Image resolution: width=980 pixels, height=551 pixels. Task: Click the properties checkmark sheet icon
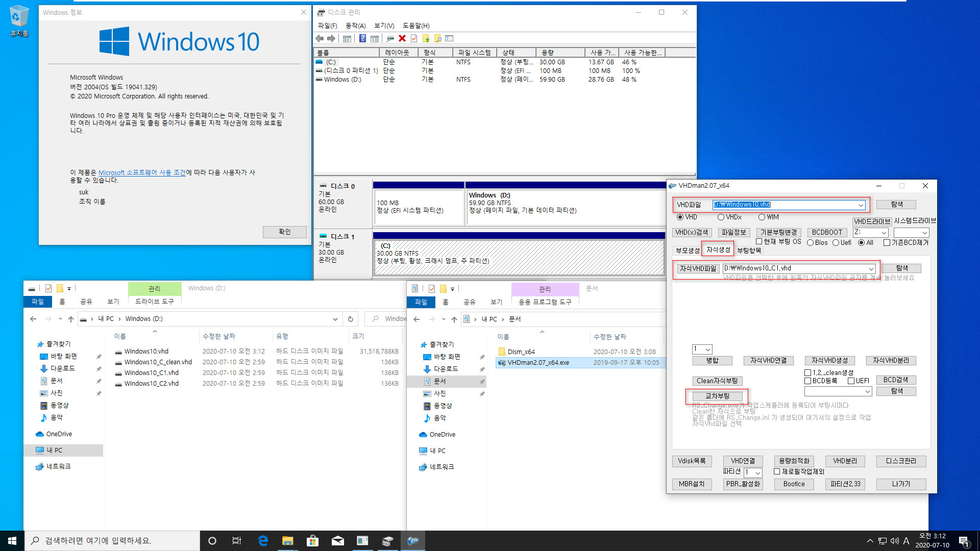click(x=414, y=39)
